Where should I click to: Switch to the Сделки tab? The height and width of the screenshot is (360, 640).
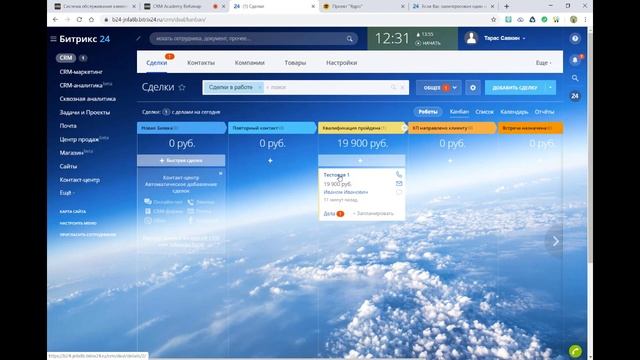coord(157,63)
